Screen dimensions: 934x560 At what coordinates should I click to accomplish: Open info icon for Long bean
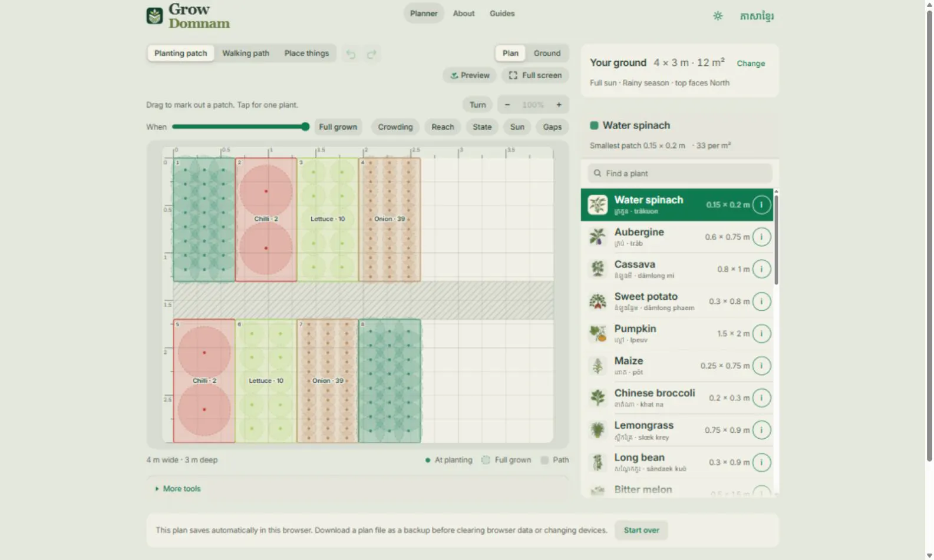[x=761, y=462]
